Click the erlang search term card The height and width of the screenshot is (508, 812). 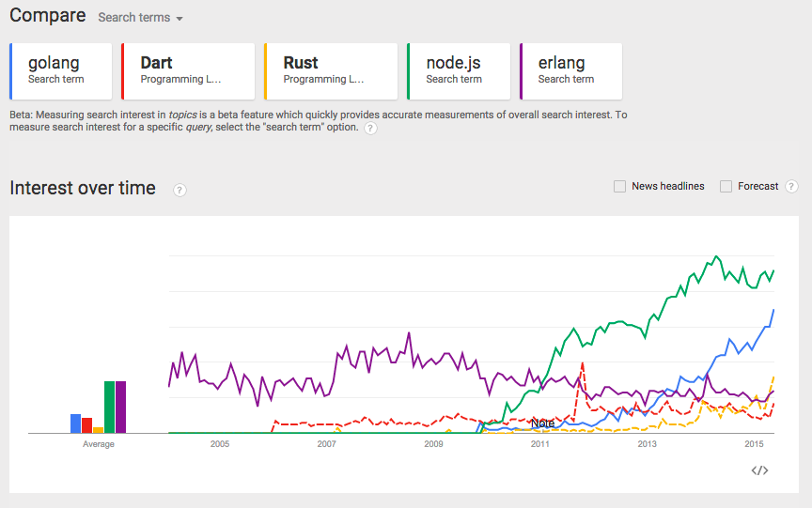(x=570, y=70)
